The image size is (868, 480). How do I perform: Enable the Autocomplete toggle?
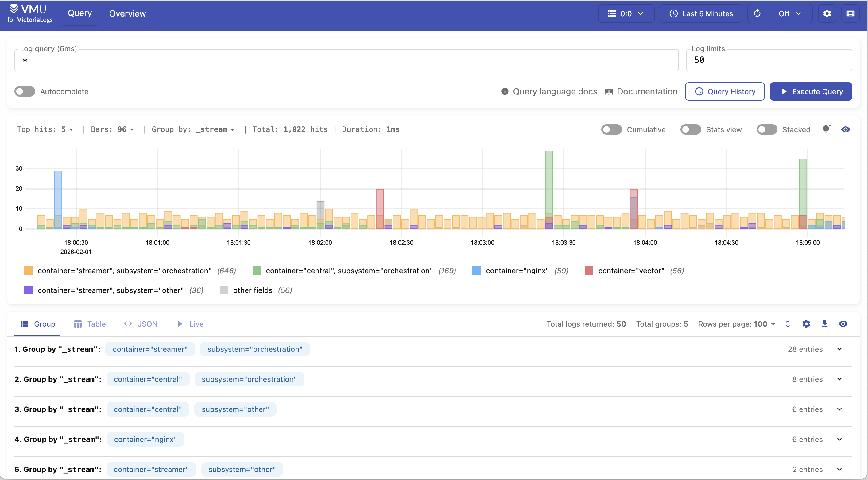tap(25, 91)
